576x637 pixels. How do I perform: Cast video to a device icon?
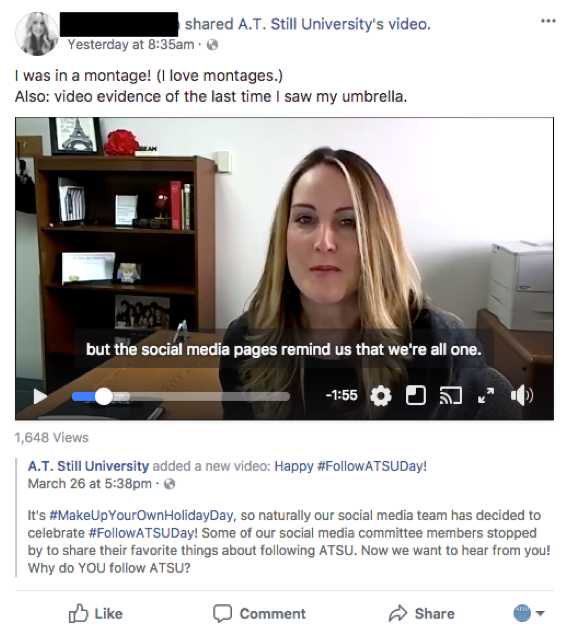(451, 395)
